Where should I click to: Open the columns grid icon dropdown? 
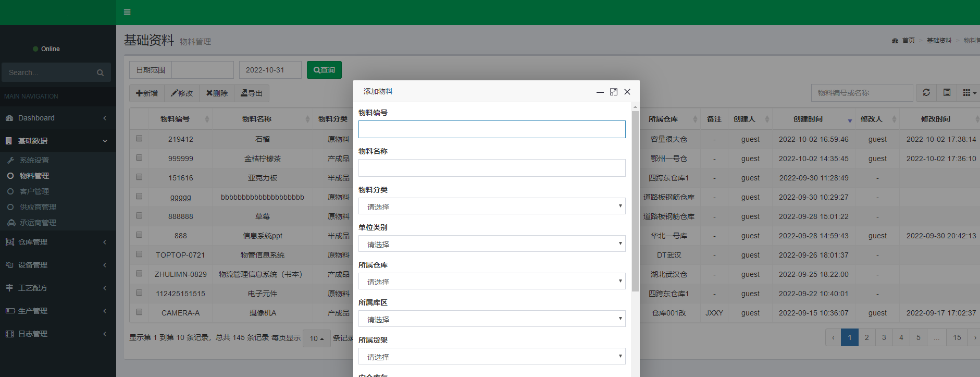click(x=969, y=92)
